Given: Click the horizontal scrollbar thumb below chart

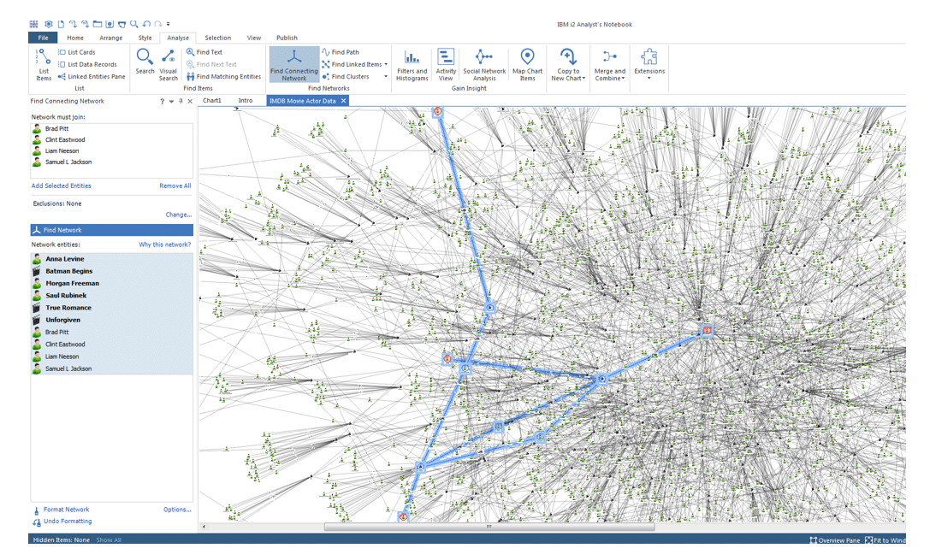Looking at the screenshot, I should point(489,526).
